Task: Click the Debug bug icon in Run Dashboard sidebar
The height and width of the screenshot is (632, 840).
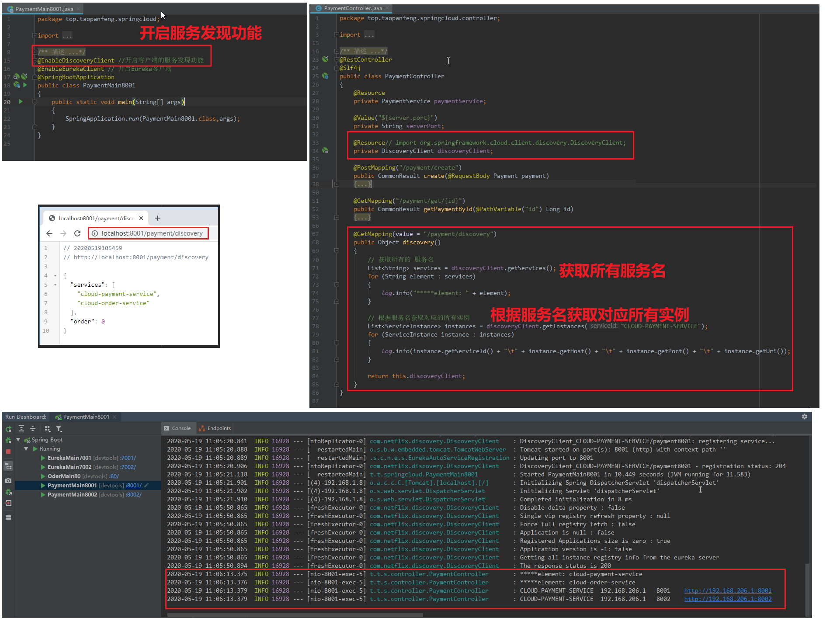Action: pyautogui.click(x=8, y=440)
